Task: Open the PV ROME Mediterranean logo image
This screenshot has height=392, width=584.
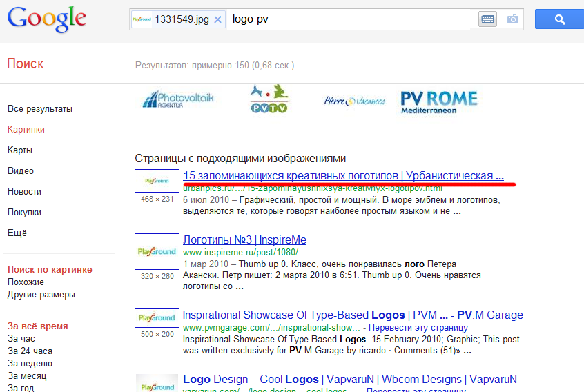Action: [439, 102]
